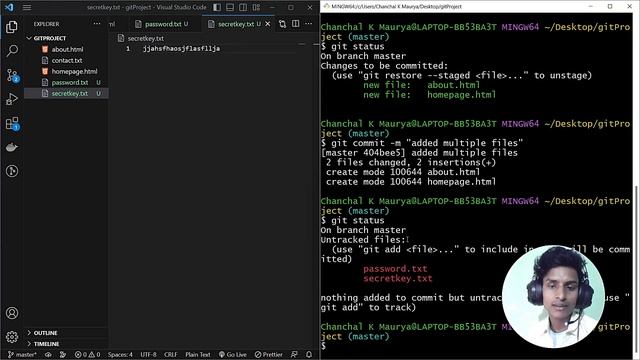Change line ending via CRLF item
This screenshot has width=640, height=360.
(171, 355)
